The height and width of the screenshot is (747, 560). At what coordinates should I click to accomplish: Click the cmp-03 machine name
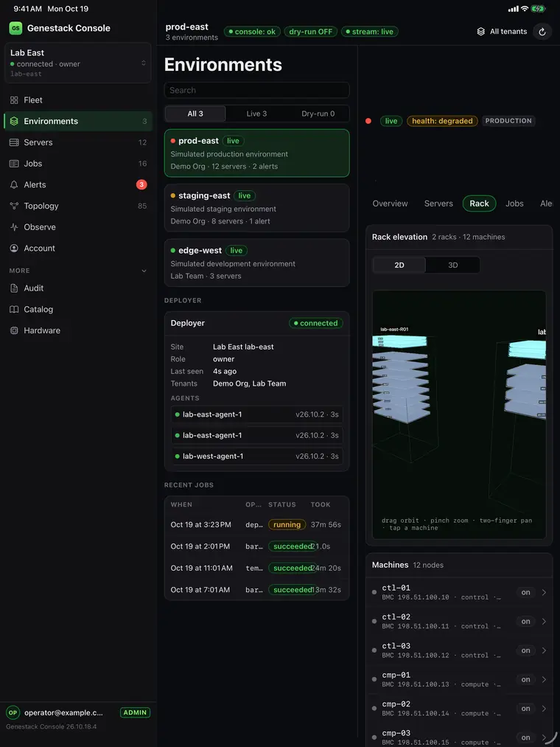pos(396,733)
